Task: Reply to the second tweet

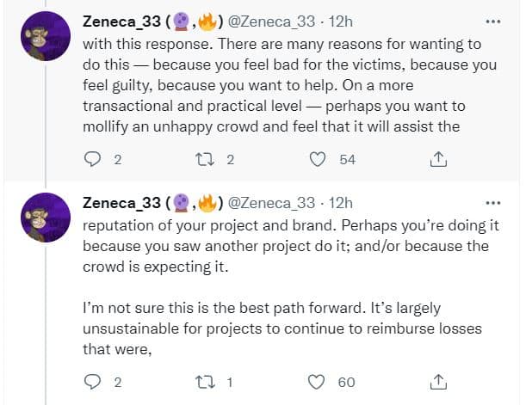Action: point(92,382)
